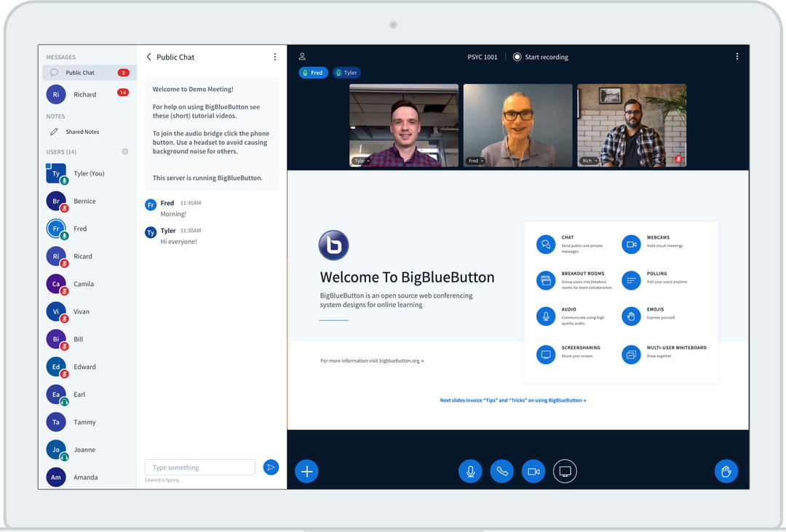Open Fred webcam name dropdown
Image resolution: width=786 pixels, height=532 pixels.
tap(476, 161)
